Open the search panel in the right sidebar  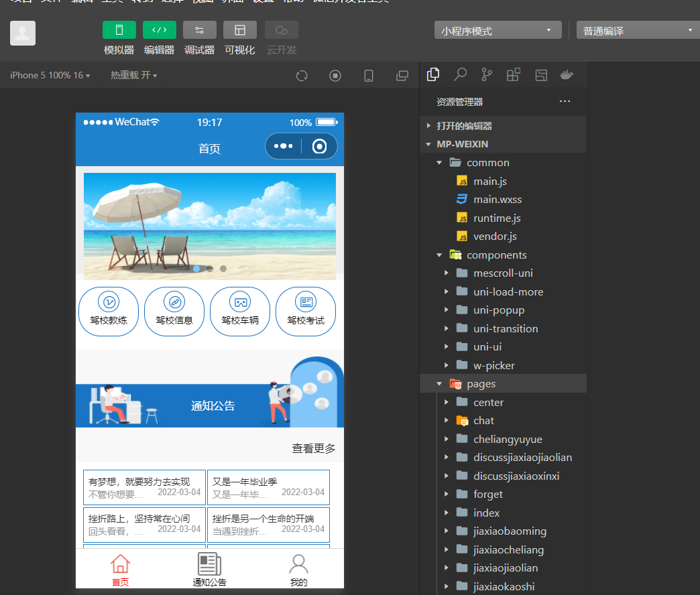point(459,74)
